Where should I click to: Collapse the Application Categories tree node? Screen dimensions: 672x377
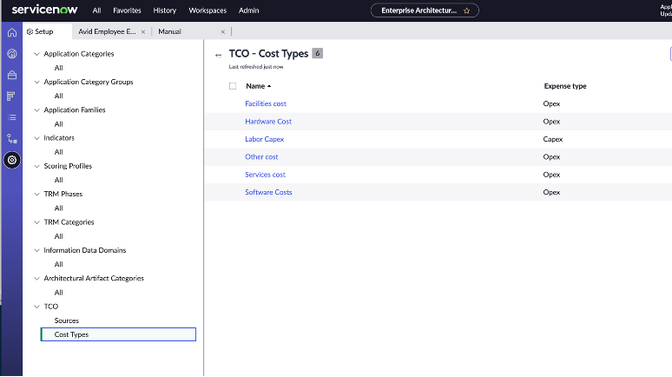[x=37, y=54]
